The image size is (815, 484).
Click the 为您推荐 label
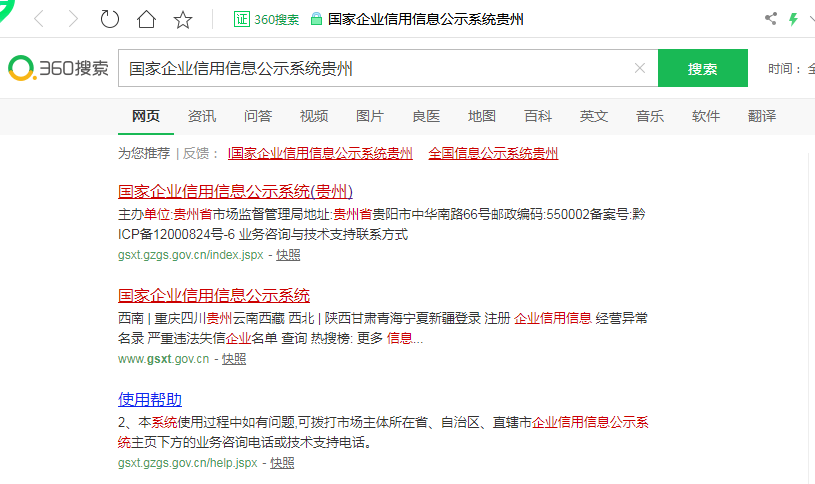(144, 153)
